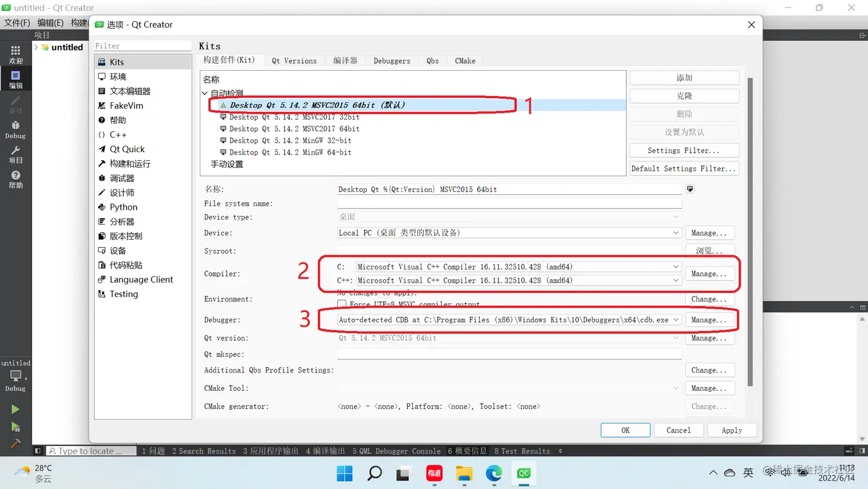
Task: Open Youdao red app on taskbar
Action: [x=434, y=473]
